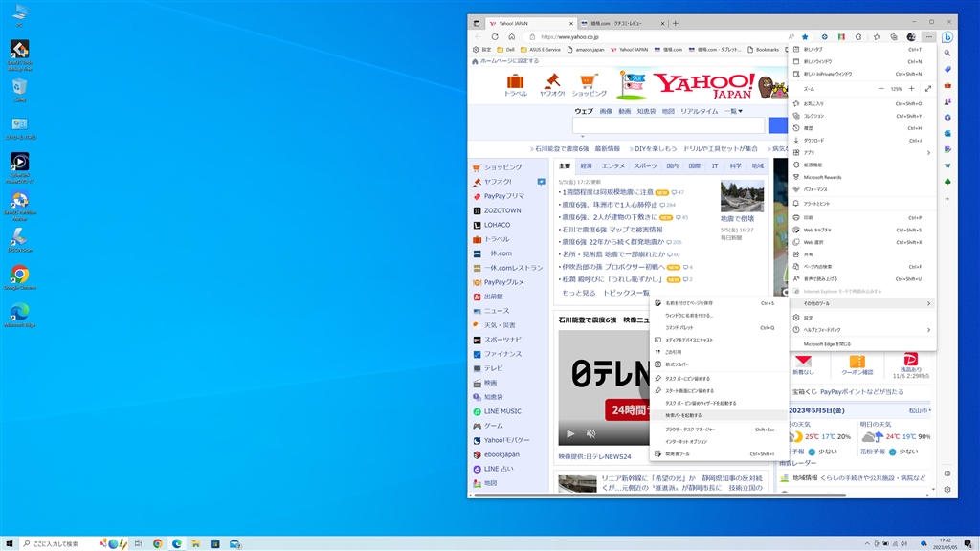This screenshot has width=980, height=551.
Task: Click the Windows Start button
Action: click(9, 543)
